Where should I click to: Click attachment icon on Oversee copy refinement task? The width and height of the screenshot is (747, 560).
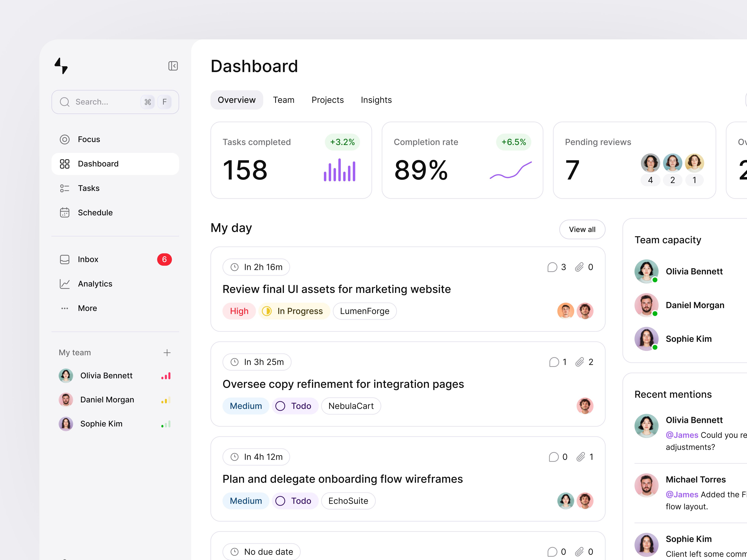[x=580, y=362]
